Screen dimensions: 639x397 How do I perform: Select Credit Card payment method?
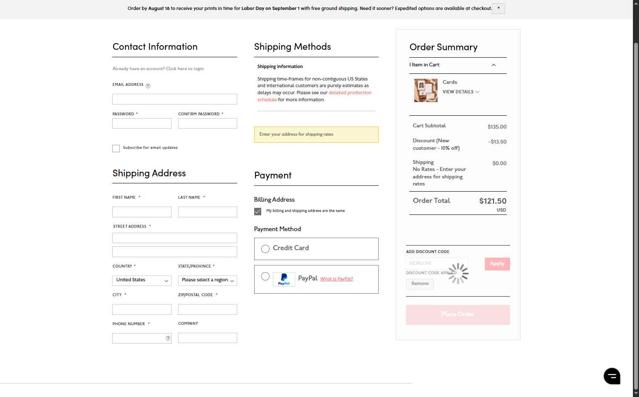265,248
